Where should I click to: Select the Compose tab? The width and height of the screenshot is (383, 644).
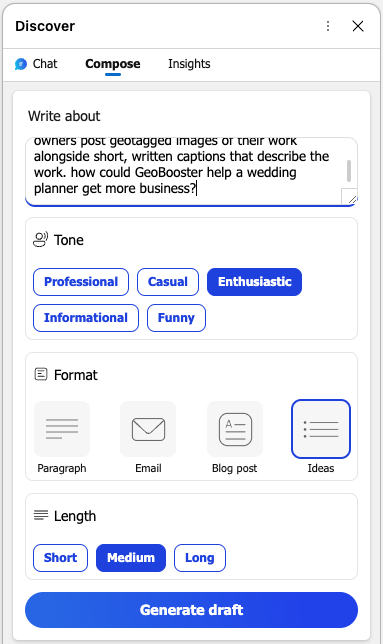(112, 64)
